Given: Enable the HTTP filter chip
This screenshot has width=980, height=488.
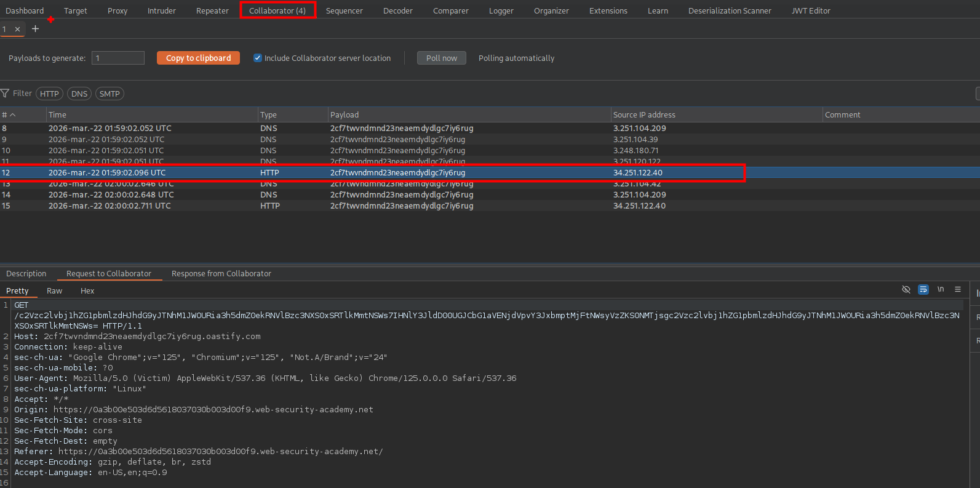Looking at the screenshot, I should pos(49,94).
